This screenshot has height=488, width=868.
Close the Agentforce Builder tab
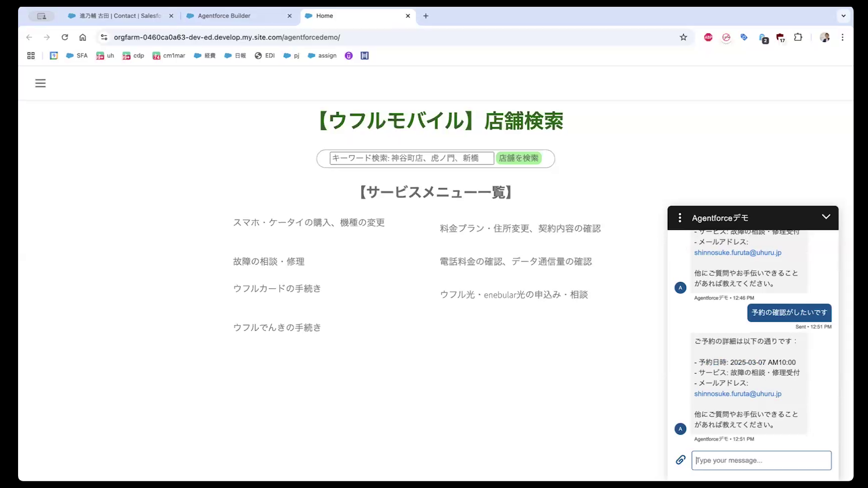coord(290,16)
